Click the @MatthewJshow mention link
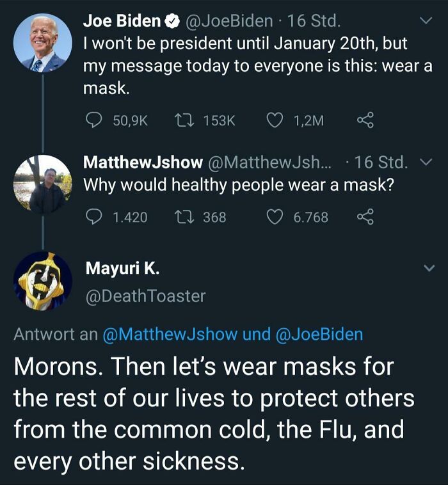Viewport: 448px width, 485px height. pyautogui.click(x=170, y=334)
